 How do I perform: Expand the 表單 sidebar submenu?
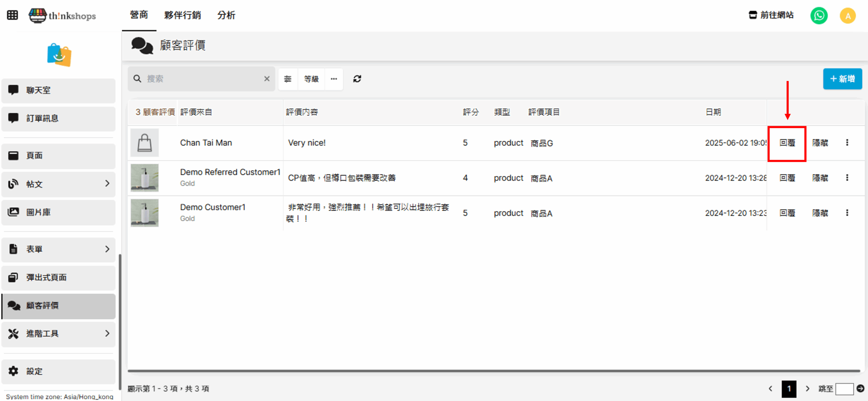coord(107,249)
